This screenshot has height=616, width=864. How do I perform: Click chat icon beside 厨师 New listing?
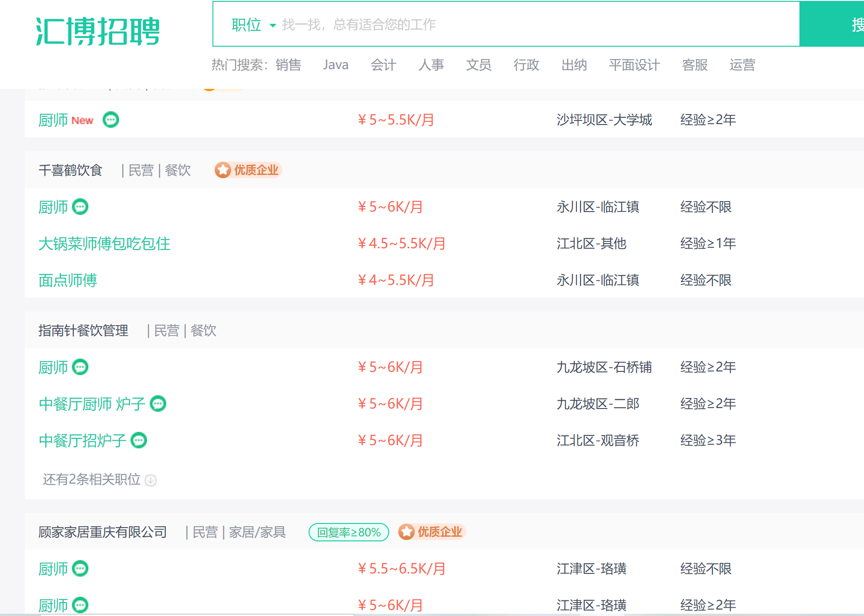(111, 120)
